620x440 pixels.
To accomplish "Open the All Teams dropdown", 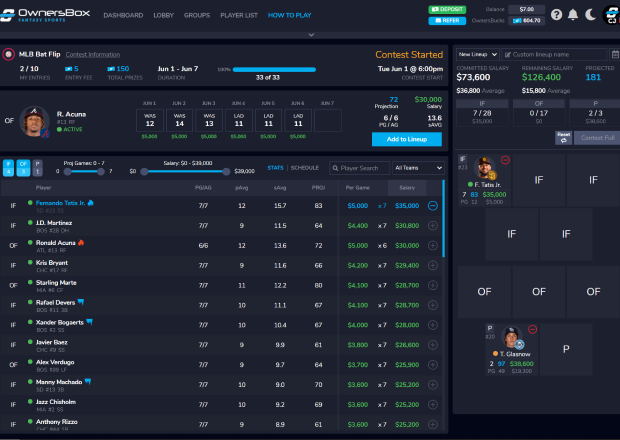I will pos(418,168).
